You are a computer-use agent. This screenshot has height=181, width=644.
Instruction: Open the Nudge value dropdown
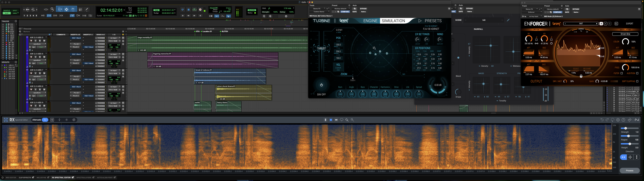click(x=175, y=13)
